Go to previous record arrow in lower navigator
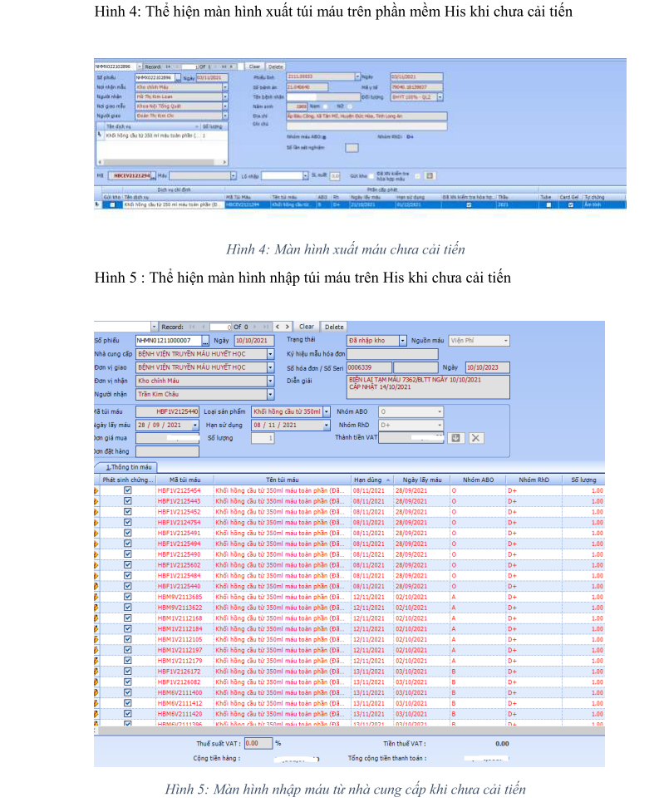Screen dimensions: 659x812 [x=278, y=327]
